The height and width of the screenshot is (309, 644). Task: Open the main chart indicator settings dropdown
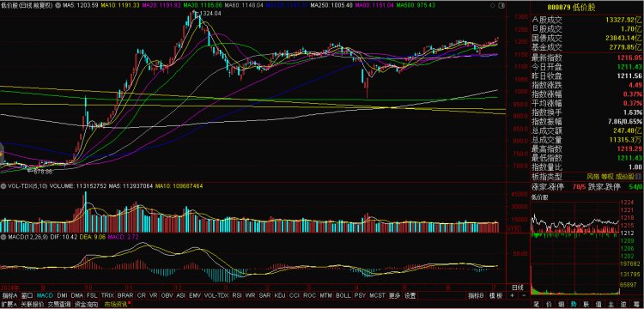(58, 5)
